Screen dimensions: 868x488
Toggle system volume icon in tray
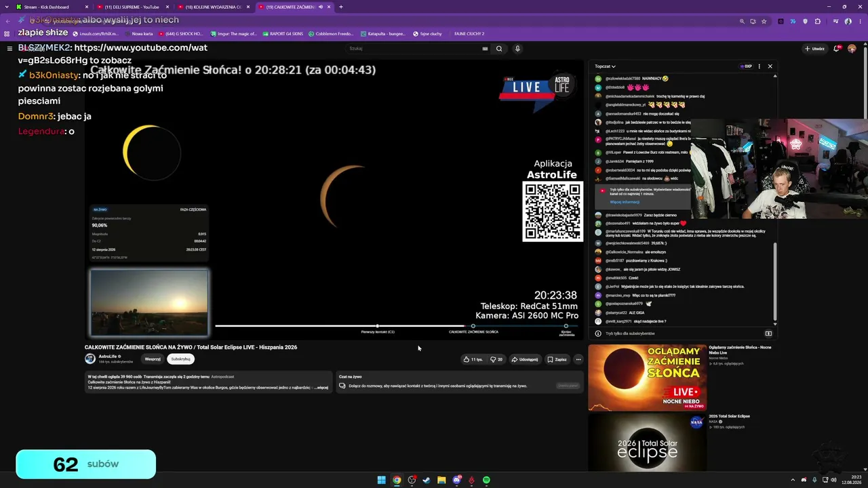pyautogui.click(x=834, y=480)
